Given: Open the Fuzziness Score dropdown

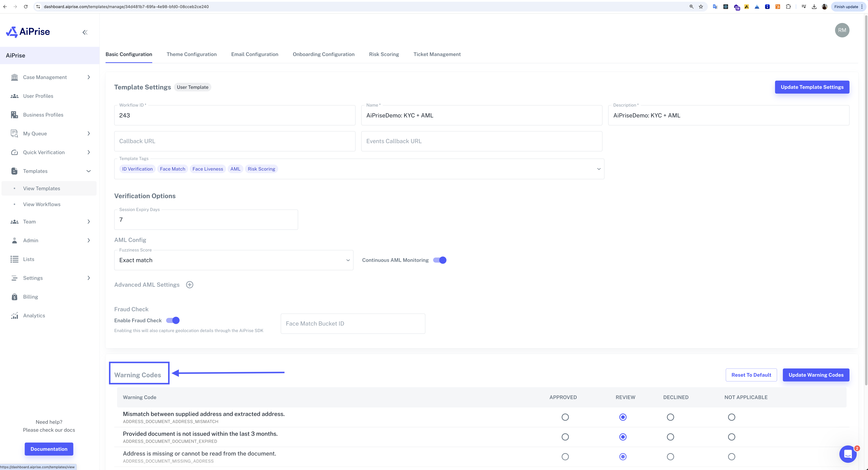Looking at the screenshot, I should click(234, 260).
